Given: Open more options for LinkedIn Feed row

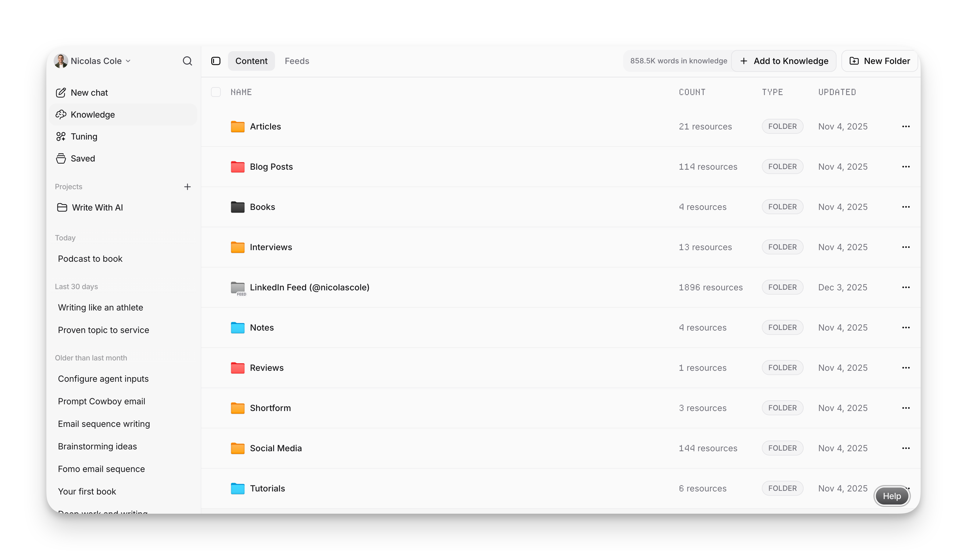Looking at the screenshot, I should (x=906, y=287).
